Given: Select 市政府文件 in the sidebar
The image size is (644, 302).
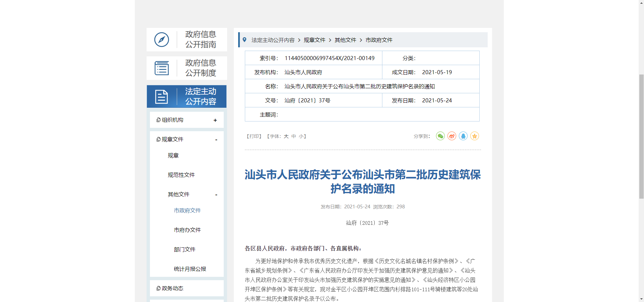Looking at the screenshot, I should coord(187,210).
